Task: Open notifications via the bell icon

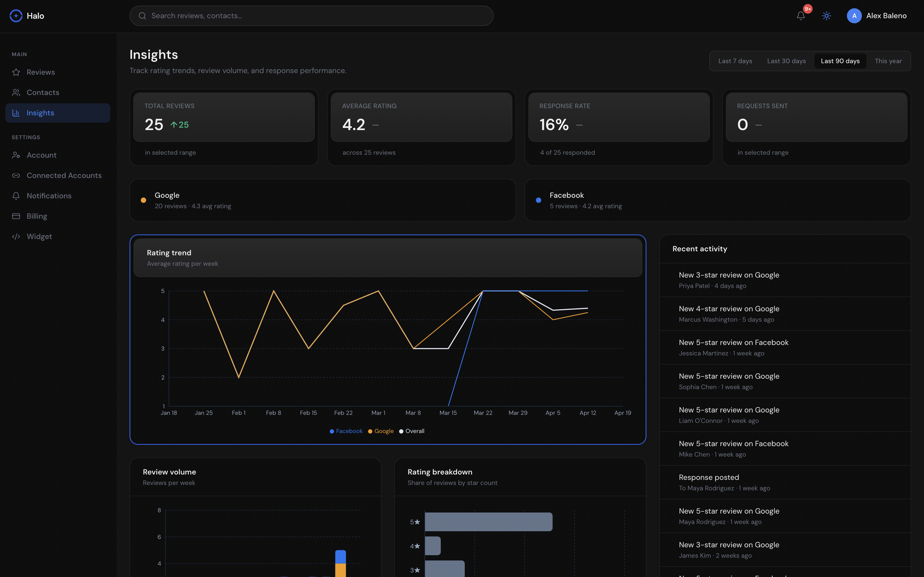Action: point(800,16)
